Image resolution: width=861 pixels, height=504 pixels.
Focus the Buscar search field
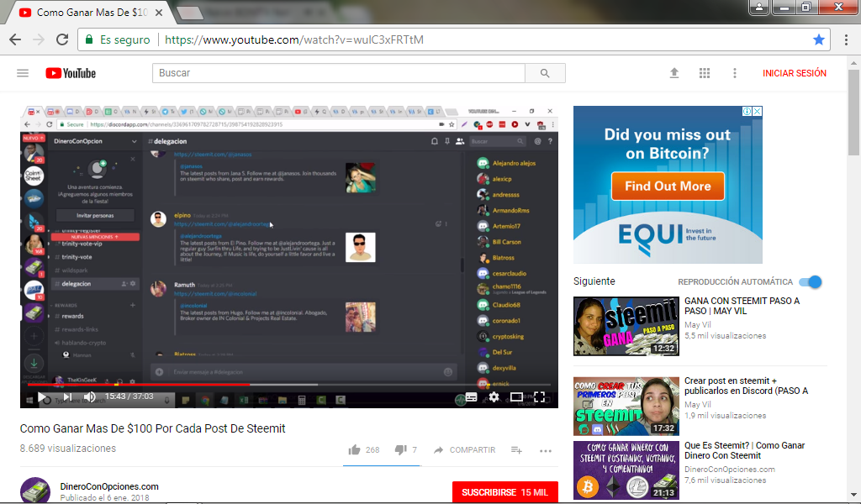coord(339,73)
